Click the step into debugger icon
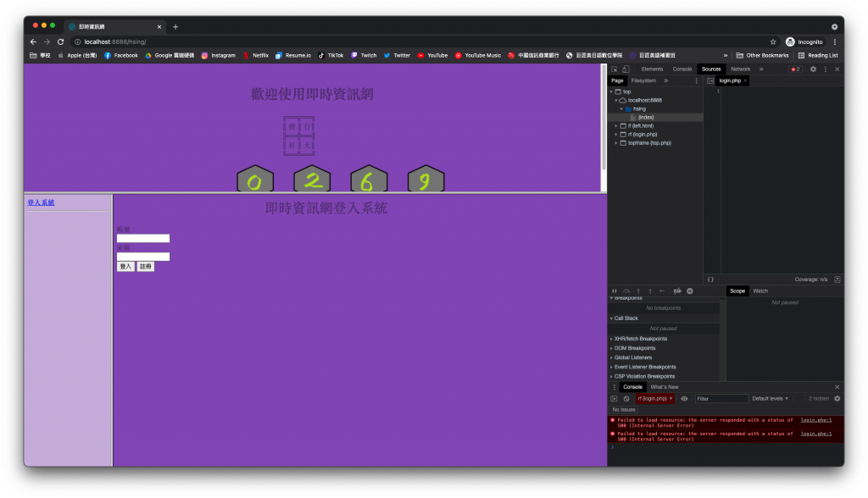The image size is (868, 498). 638,291
